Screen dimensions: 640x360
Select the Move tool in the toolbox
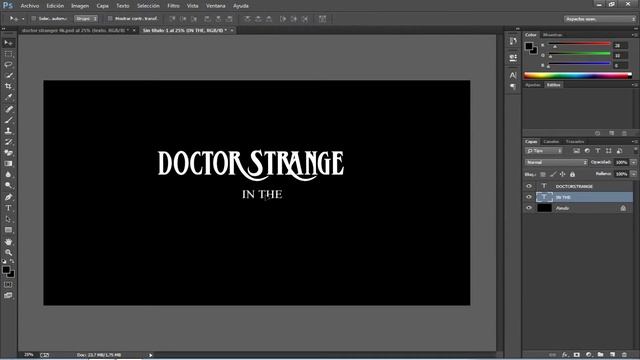point(8,43)
